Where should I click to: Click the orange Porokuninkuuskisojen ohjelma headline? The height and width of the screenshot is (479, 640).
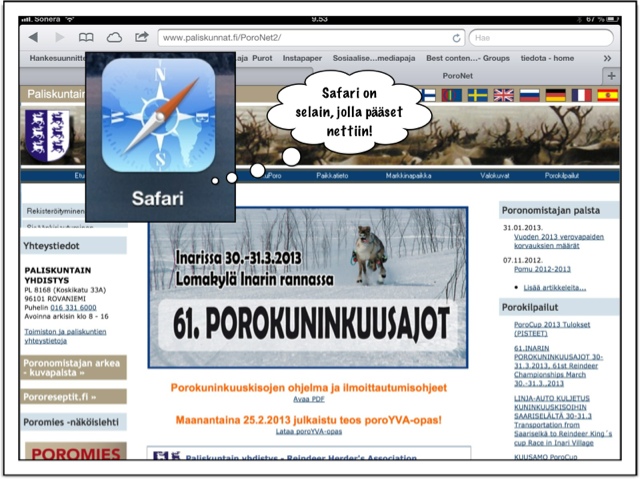tap(309, 388)
